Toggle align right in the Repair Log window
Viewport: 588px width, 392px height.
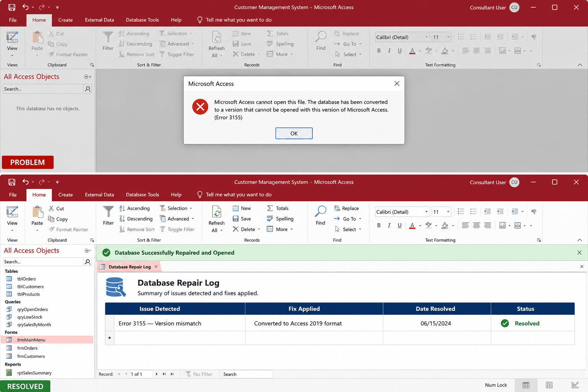(488, 225)
